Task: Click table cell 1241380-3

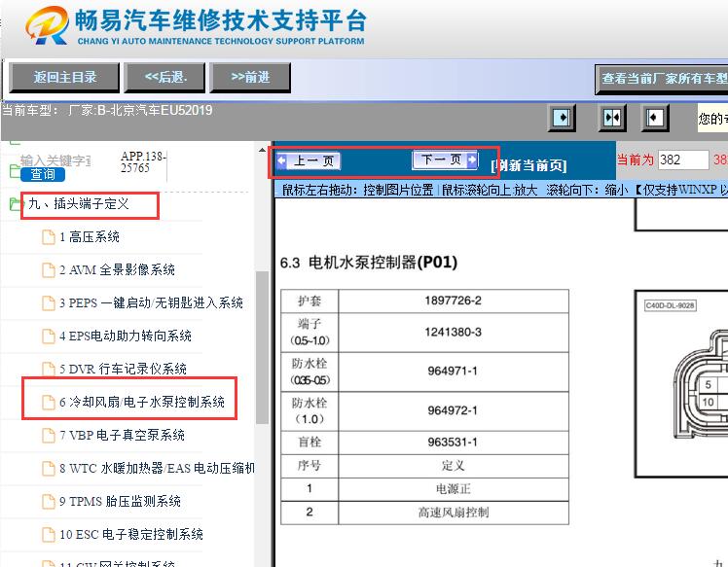Action: (x=454, y=333)
